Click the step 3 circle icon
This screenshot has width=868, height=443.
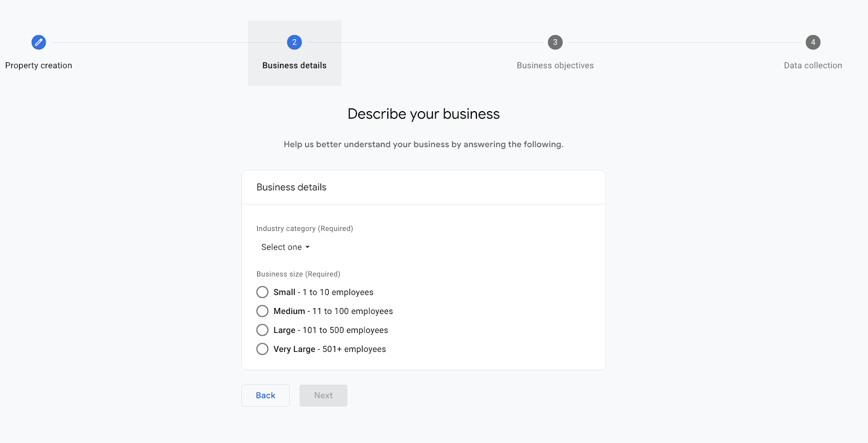(x=555, y=42)
